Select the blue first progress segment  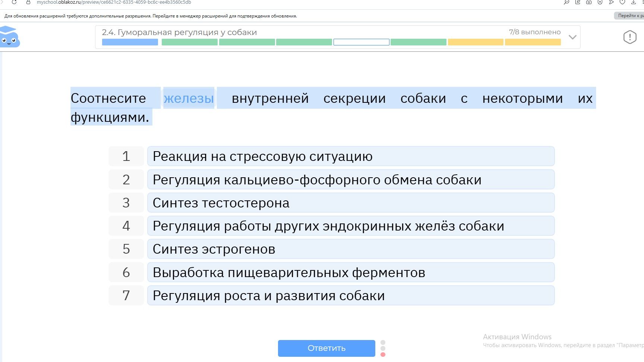[x=130, y=42]
